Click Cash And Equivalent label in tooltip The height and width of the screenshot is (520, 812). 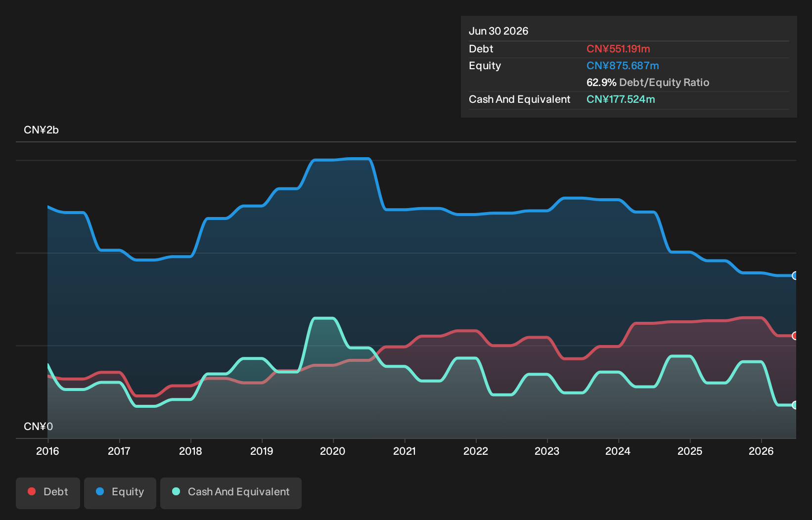(x=519, y=99)
